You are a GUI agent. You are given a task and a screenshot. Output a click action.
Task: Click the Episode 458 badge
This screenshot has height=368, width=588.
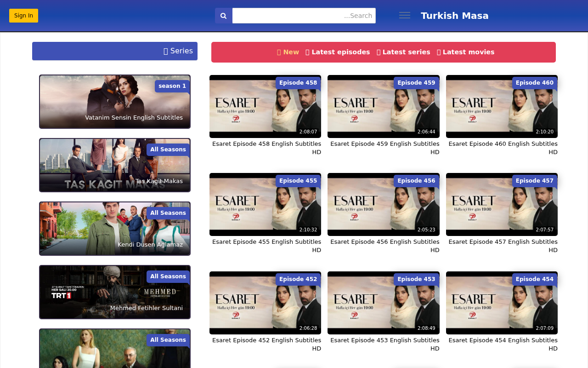tap(298, 83)
